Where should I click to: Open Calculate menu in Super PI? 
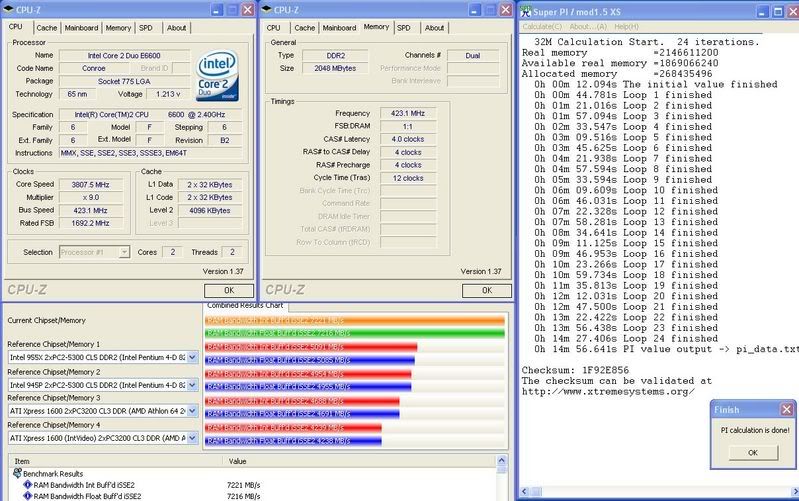[542, 27]
